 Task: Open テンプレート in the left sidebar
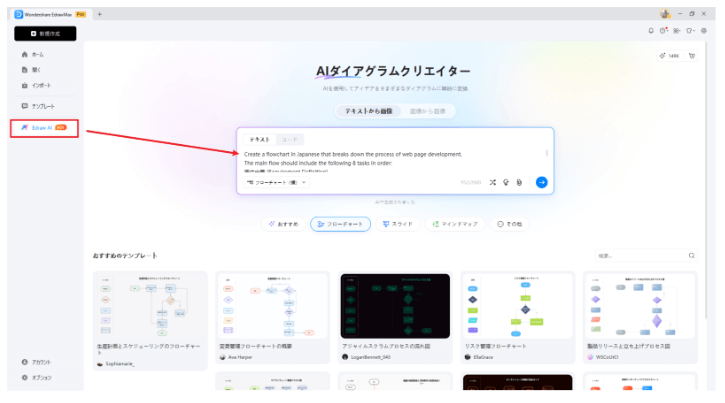pos(38,105)
